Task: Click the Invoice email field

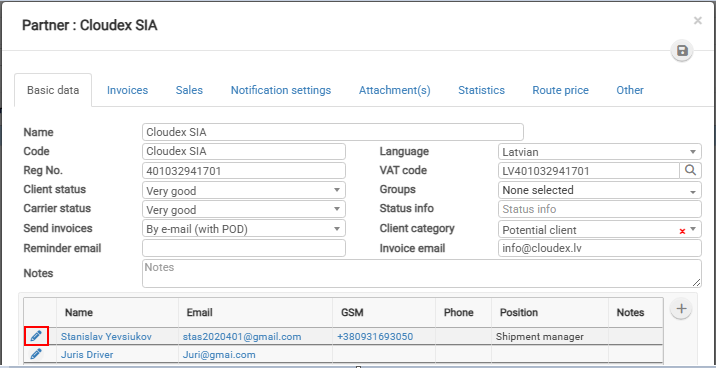Action: 600,248
